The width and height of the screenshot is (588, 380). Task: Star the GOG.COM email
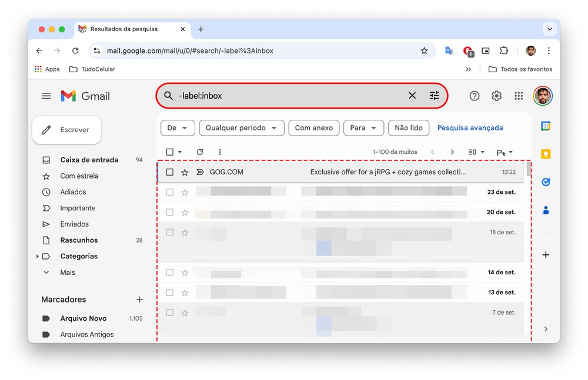click(185, 172)
